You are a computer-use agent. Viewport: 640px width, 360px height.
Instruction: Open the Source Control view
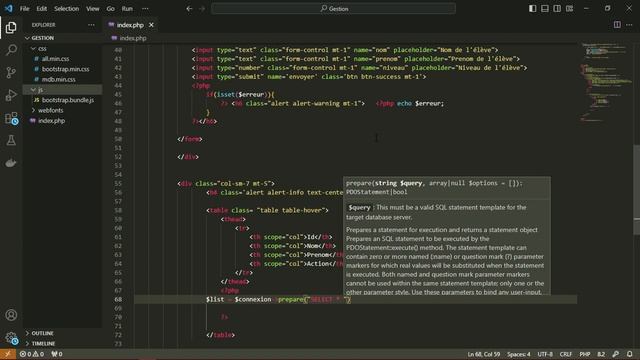[x=11, y=72]
